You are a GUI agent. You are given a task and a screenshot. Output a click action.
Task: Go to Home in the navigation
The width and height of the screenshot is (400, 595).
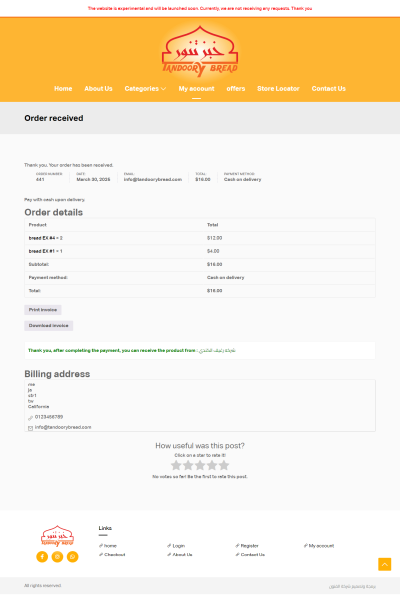click(x=63, y=88)
